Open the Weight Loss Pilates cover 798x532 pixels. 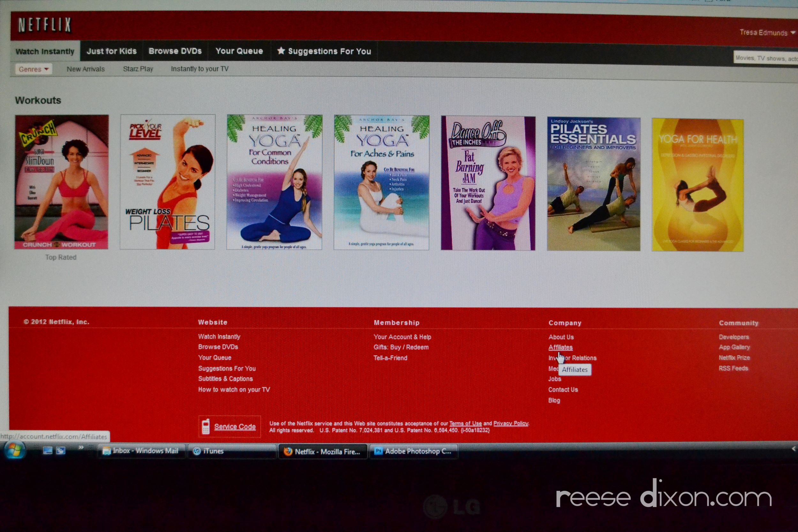pyautogui.click(x=168, y=182)
